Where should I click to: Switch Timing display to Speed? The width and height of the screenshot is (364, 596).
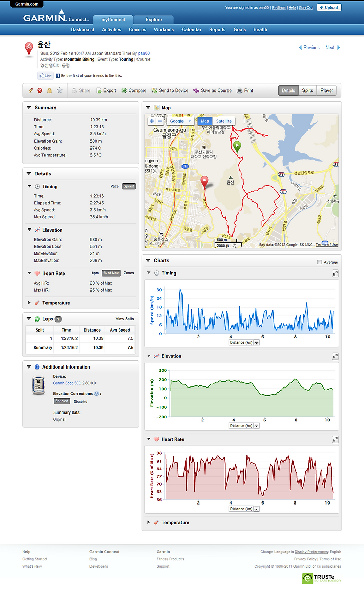point(129,186)
